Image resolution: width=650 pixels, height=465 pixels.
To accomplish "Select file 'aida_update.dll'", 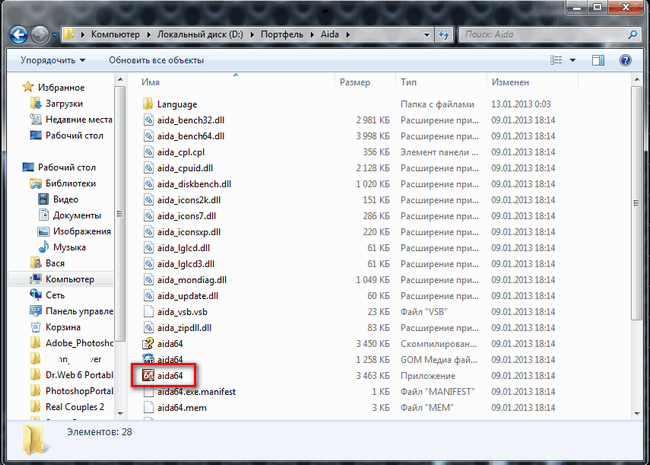I will pos(188,296).
